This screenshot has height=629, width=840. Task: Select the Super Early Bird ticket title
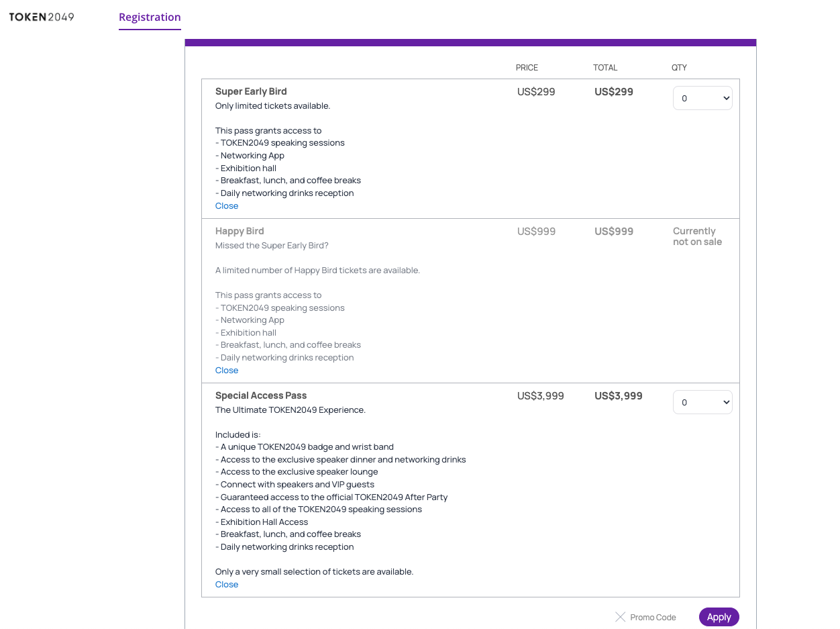pyautogui.click(x=251, y=92)
